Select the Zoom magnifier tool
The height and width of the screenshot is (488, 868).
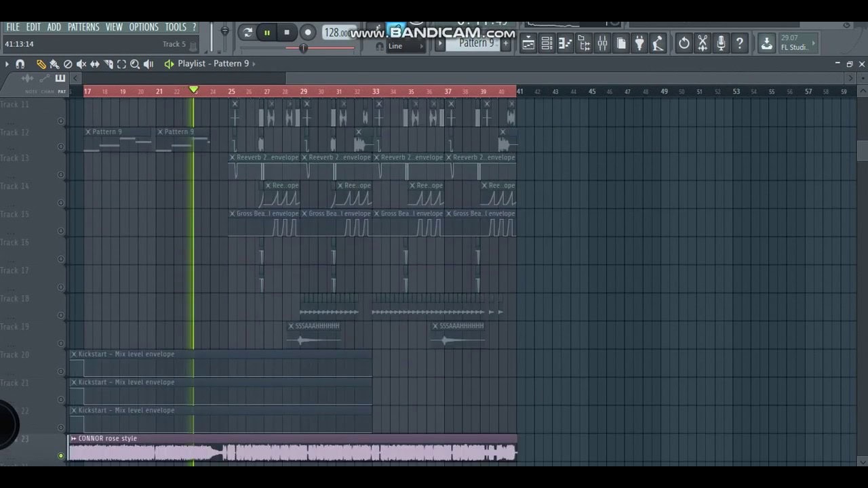tap(135, 64)
